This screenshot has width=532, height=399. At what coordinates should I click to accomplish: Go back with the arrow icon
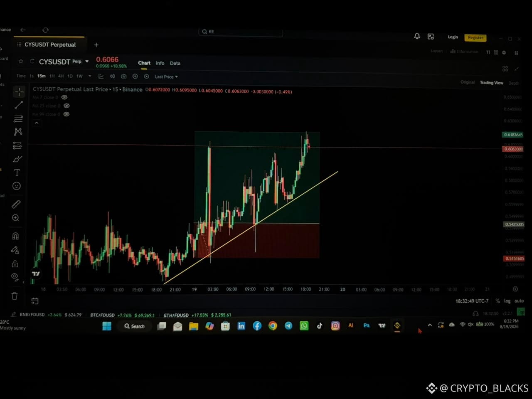(x=23, y=30)
